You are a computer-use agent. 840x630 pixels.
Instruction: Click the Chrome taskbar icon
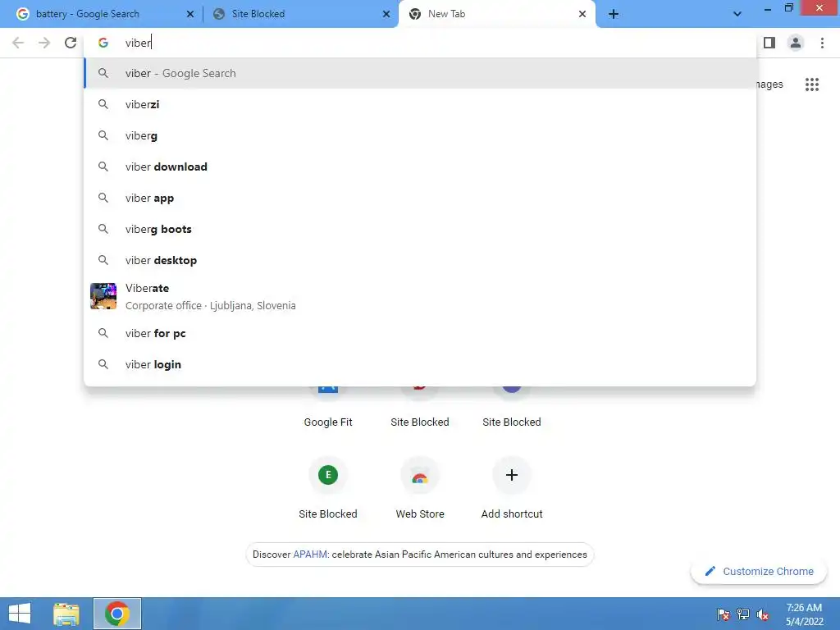(x=117, y=614)
